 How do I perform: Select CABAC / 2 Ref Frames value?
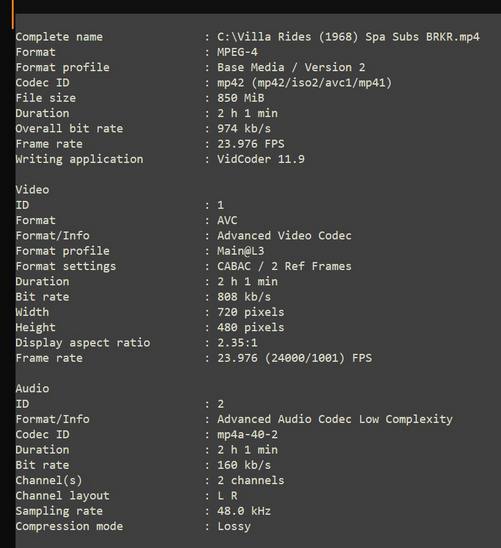tap(284, 266)
